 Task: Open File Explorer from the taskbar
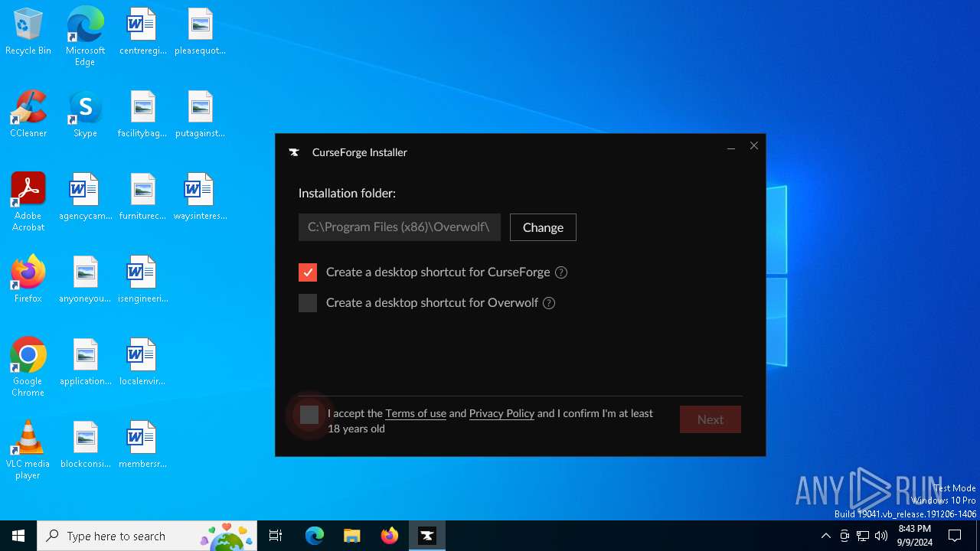point(351,536)
